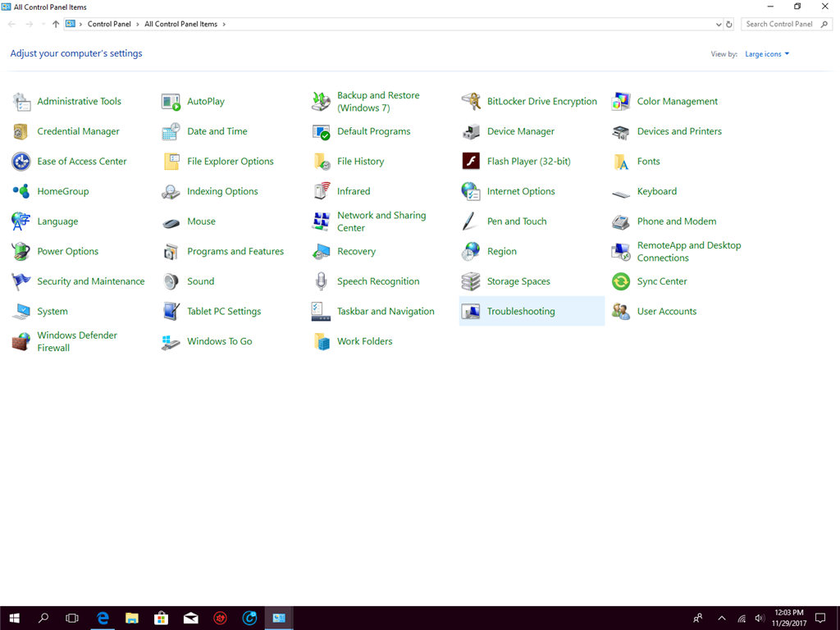840x630 pixels.
Task: Open the Device Manager icon
Action: [471, 131]
